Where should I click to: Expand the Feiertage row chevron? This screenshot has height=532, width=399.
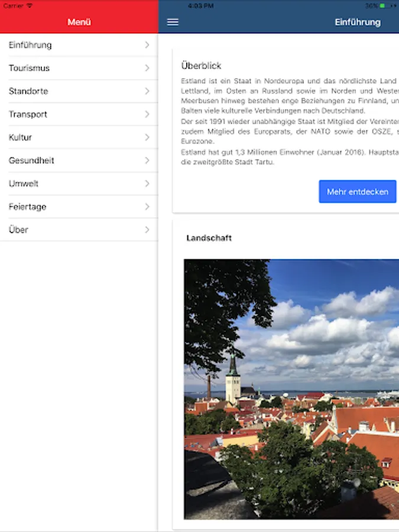[x=147, y=207]
